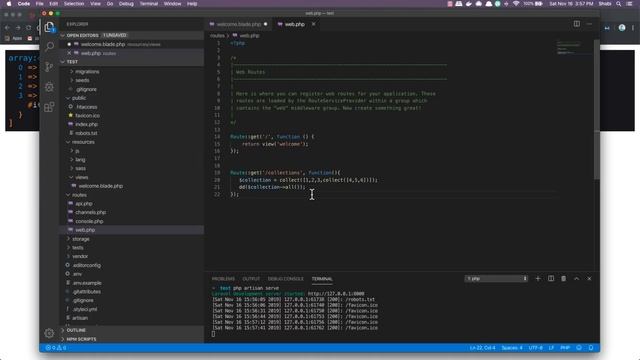640x360 pixels.
Task: Expand the storage folder
Action: click(x=81, y=239)
